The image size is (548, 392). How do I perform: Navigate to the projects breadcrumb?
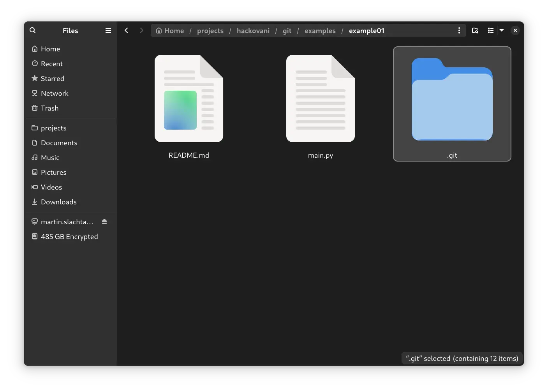pos(210,31)
